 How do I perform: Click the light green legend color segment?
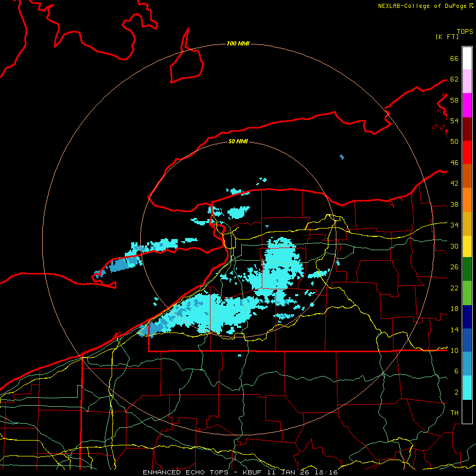click(x=467, y=293)
